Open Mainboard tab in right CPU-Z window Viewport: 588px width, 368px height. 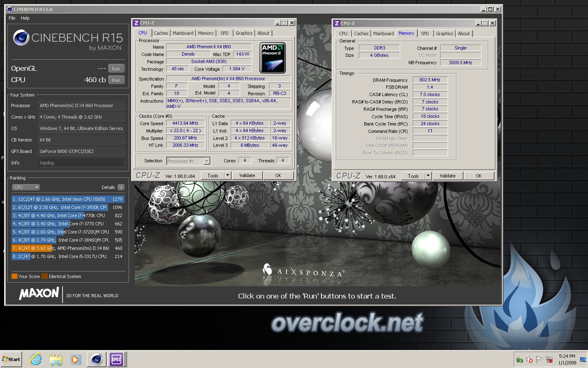(383, 34)
